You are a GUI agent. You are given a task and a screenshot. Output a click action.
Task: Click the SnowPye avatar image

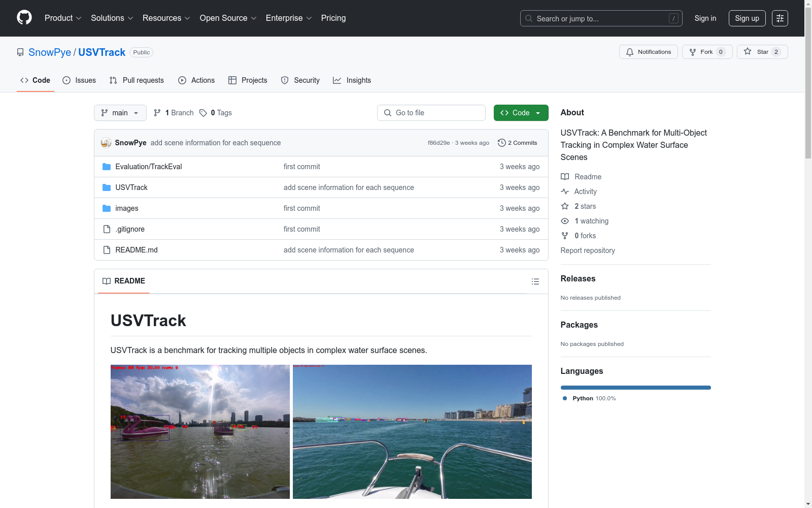pyautogui.click(x=106, y=143)
